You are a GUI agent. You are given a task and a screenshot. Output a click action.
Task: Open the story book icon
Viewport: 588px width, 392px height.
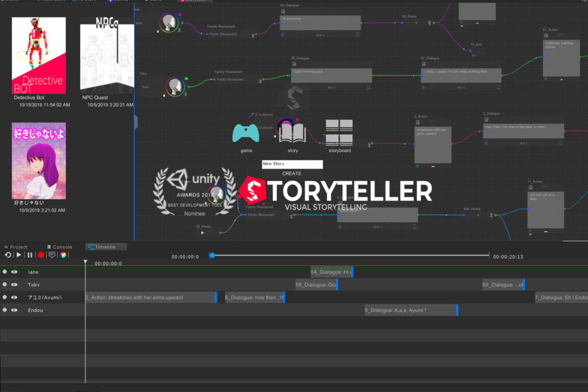(292, 131)
